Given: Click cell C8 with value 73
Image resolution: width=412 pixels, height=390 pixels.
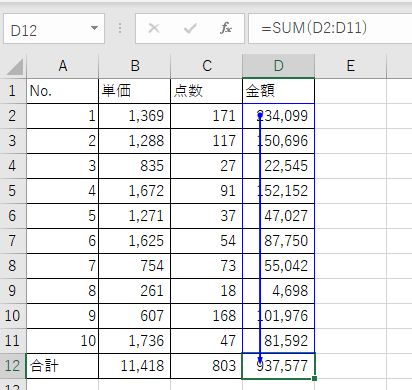Looking at the screenshot, I should 207,266.
